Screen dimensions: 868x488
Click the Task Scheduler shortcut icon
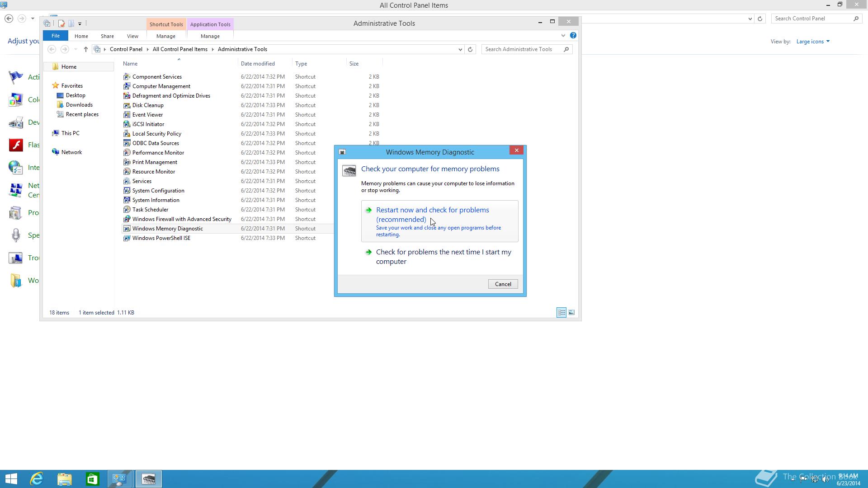(127, 210)
